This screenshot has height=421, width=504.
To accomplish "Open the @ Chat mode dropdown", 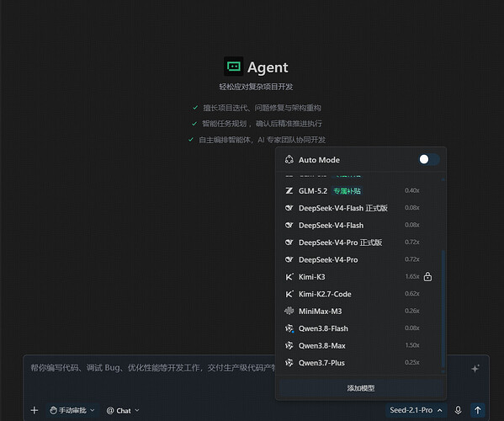I will pyautogui.click(x=123, y=411).
